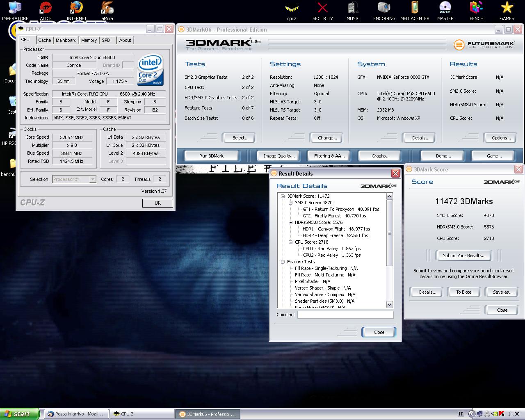Screen dimensions: 525x420
Task: Collapse the SM2.0 Score tree node
Action: coord(290,203)
